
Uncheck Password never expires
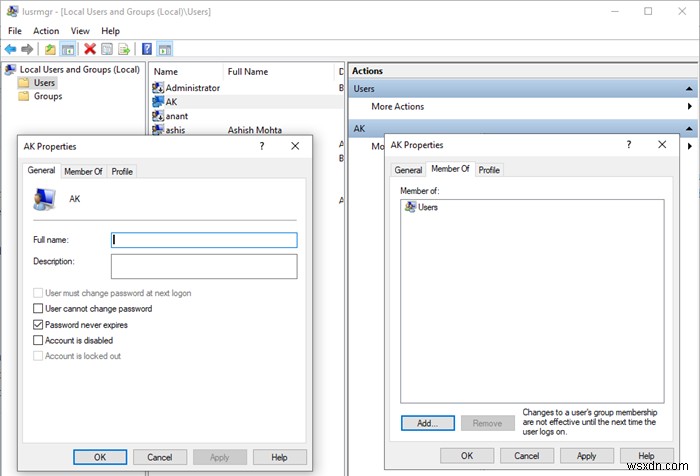(x=38, y=325)
